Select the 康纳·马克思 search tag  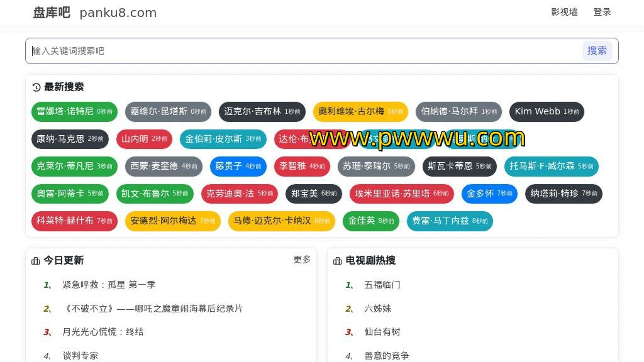70,139
